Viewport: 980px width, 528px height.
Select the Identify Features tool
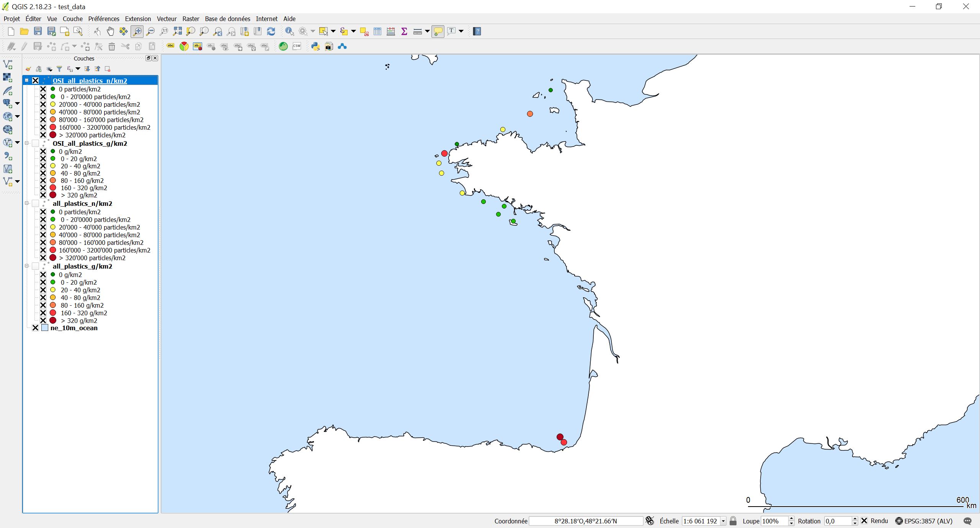[x=290, y=31]
